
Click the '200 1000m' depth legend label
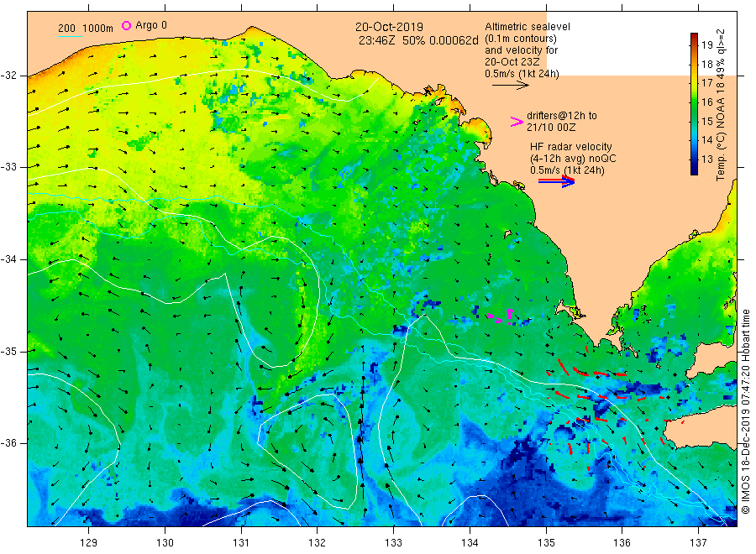[x=86, y=29]
